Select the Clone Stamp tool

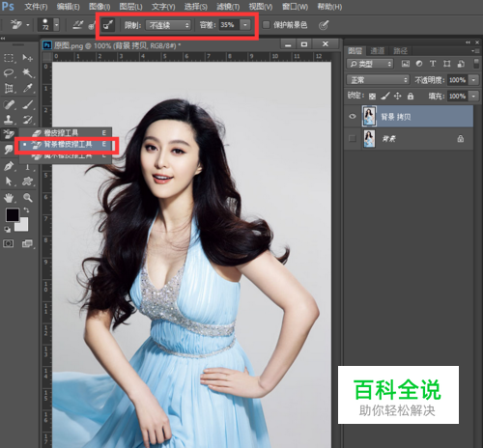point(9,120)
